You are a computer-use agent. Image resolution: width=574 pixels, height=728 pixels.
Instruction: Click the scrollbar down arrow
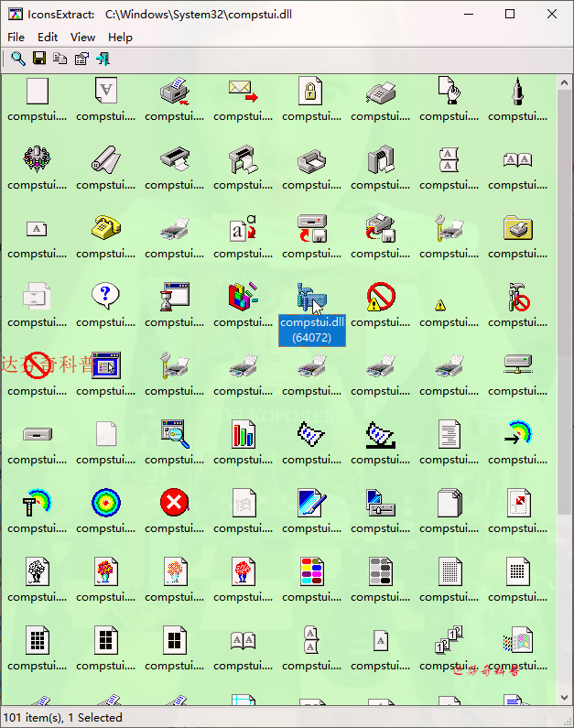[x=564, y=698]
